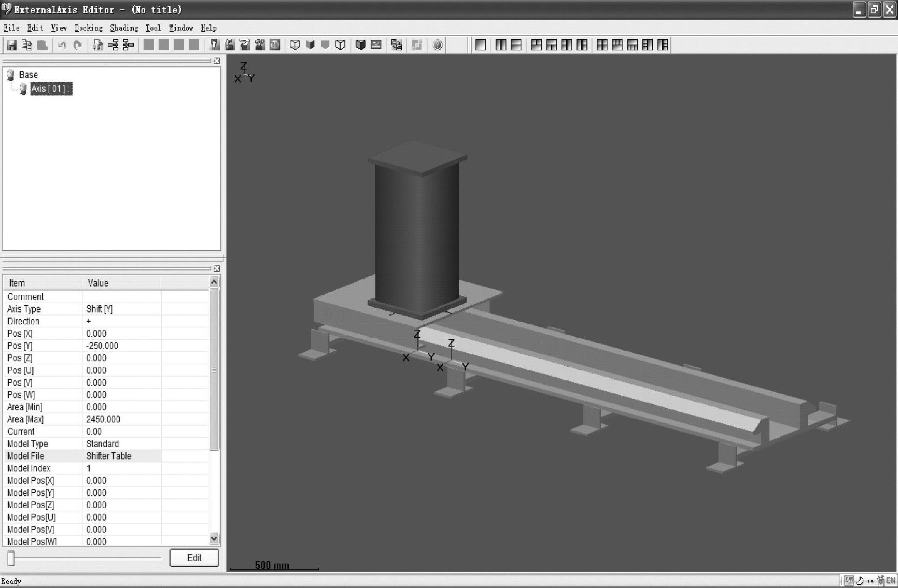The image size is (898, 588).
Task: Click the property list scroll down arrow
Action: pos(214,538)
